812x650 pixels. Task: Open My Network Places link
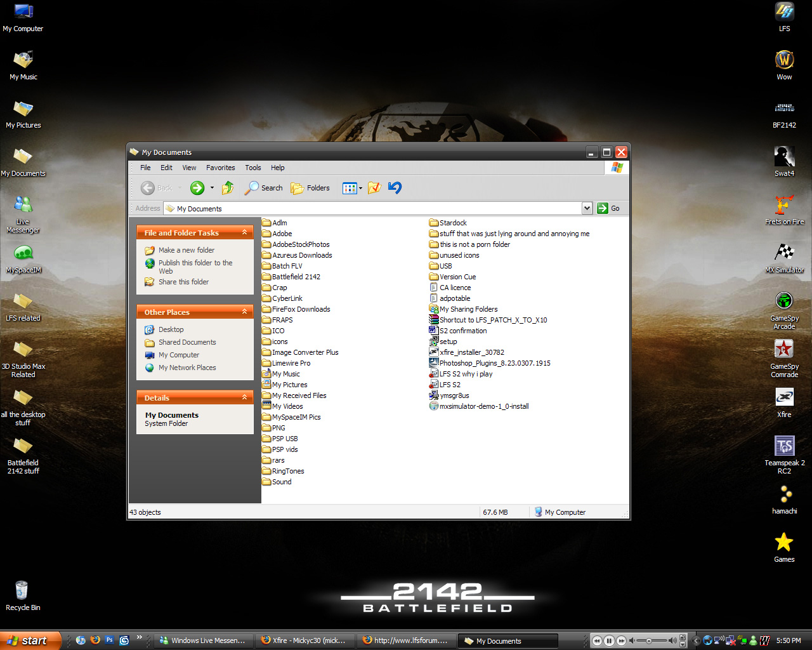tap(187, 368)
